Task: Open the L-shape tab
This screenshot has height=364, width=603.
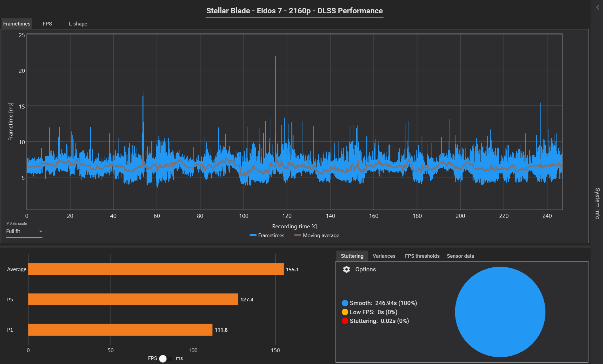Action: (78, 24)
